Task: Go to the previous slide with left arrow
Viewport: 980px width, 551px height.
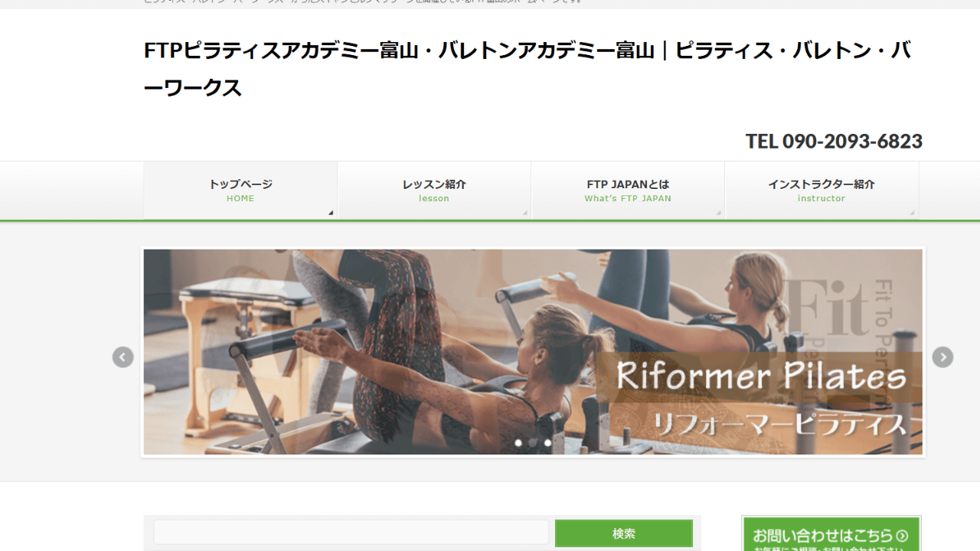Action: coord(123,357)
